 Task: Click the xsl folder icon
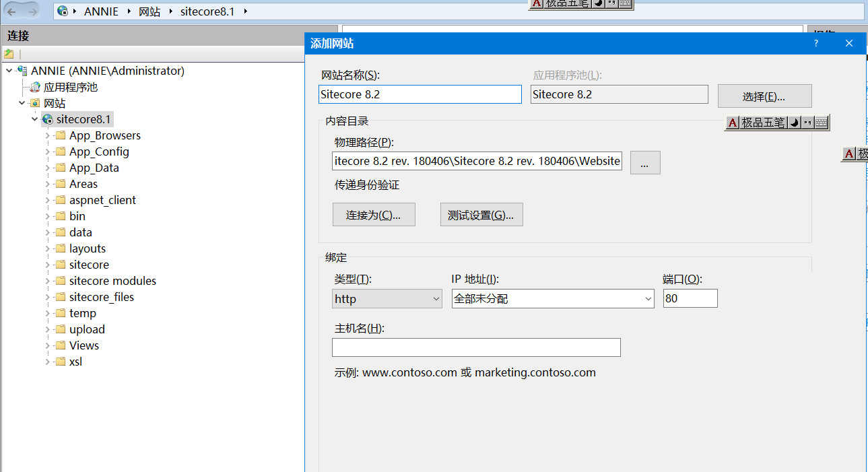61,362
